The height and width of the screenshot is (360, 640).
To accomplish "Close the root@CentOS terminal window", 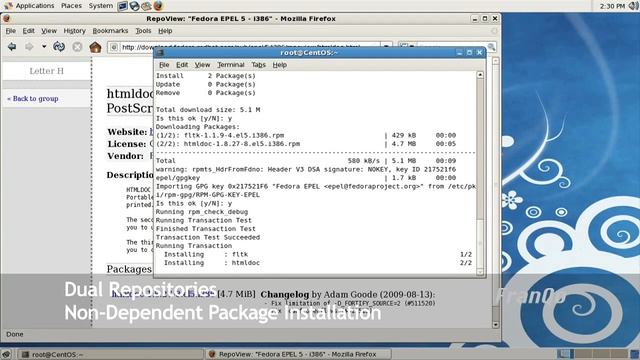I will (480, 52).
